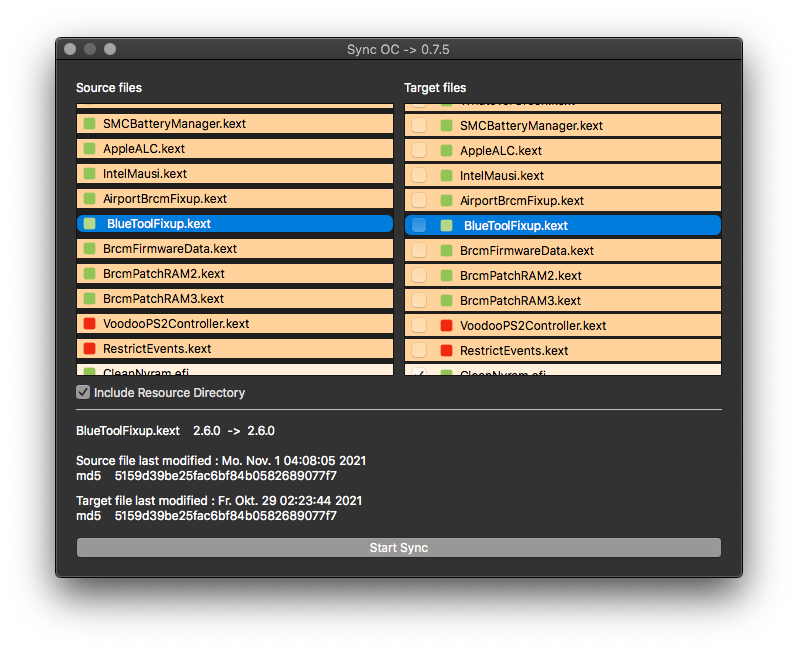Select RestrictEvents.kext name in Target files
This screenshot has width=798, height=651.
[x=514, y=350]
